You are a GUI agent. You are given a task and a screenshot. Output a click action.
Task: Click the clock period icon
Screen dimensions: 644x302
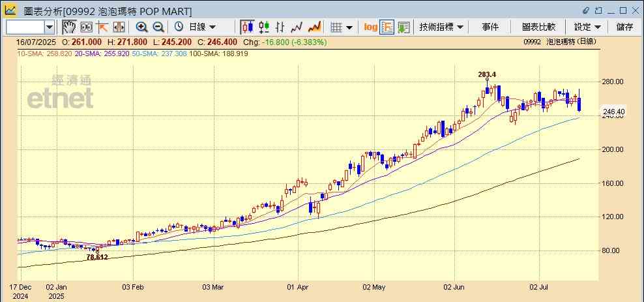click(179, 27)
